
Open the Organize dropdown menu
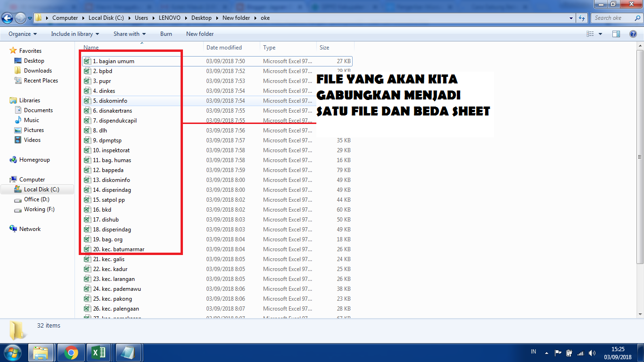[22, 33]
